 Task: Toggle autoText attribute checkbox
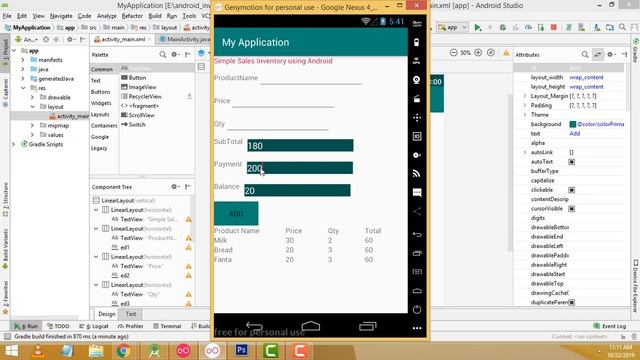[572, 162]
